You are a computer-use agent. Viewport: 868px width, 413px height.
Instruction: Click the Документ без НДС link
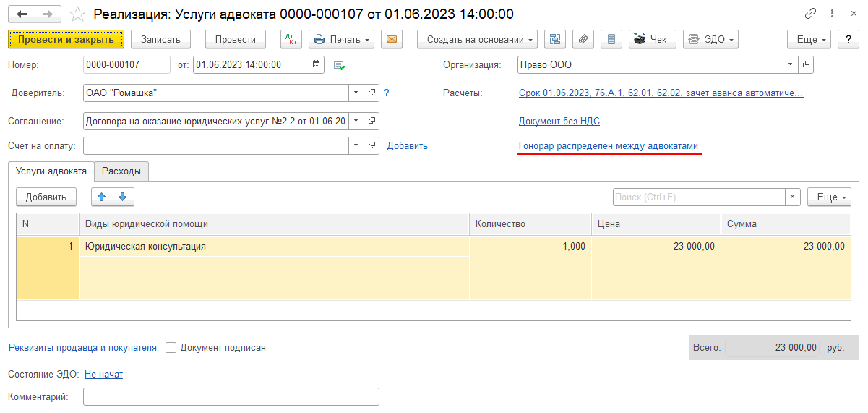[559, 121]
